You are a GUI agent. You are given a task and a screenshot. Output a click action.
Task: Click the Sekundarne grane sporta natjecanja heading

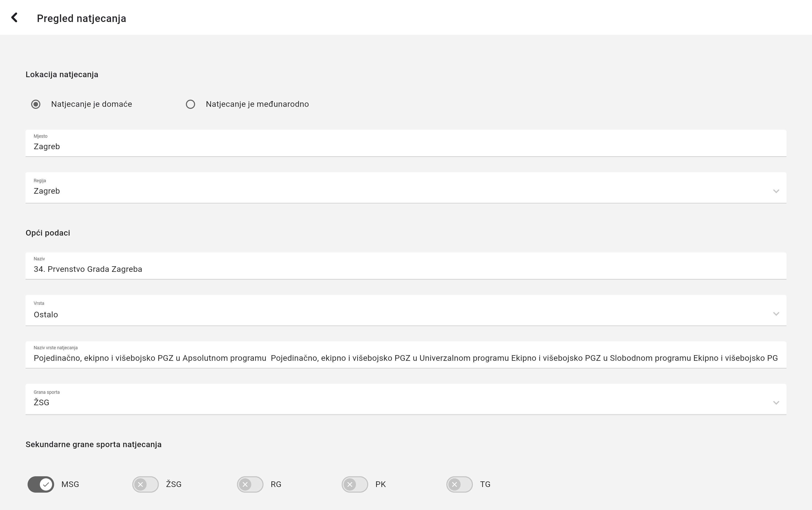click(94, 445)
